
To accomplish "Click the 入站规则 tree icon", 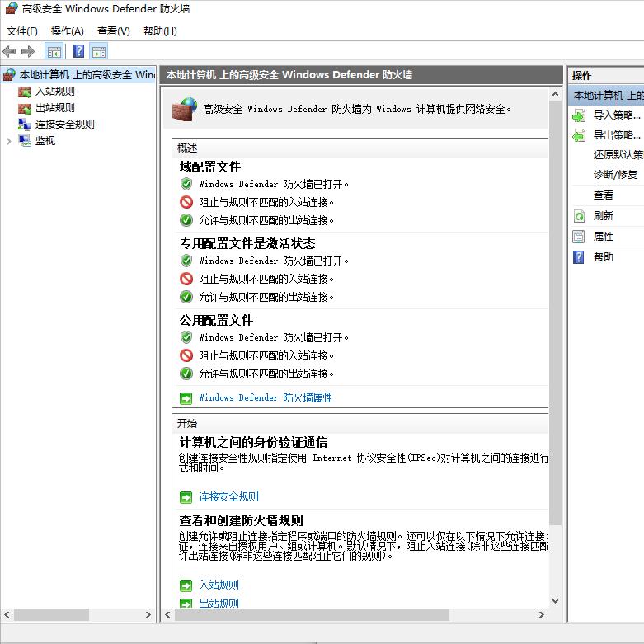I will click(25, 92).
